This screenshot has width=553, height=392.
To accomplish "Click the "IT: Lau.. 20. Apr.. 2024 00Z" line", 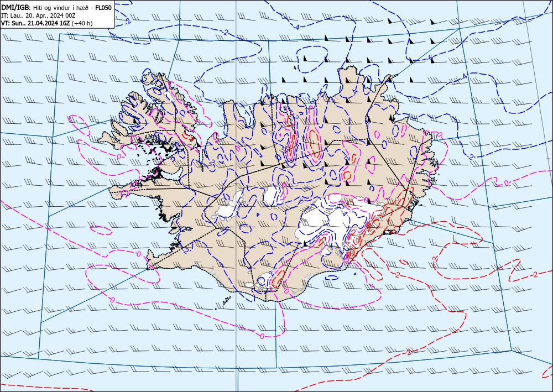I will click(38, 15).
